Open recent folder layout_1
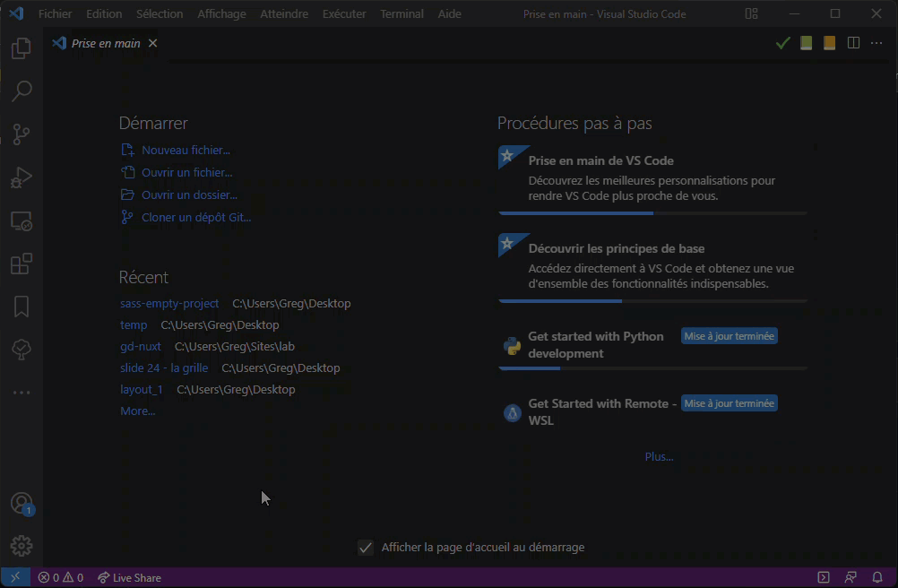The image size is (898, 588). click(x=142, y=389)
